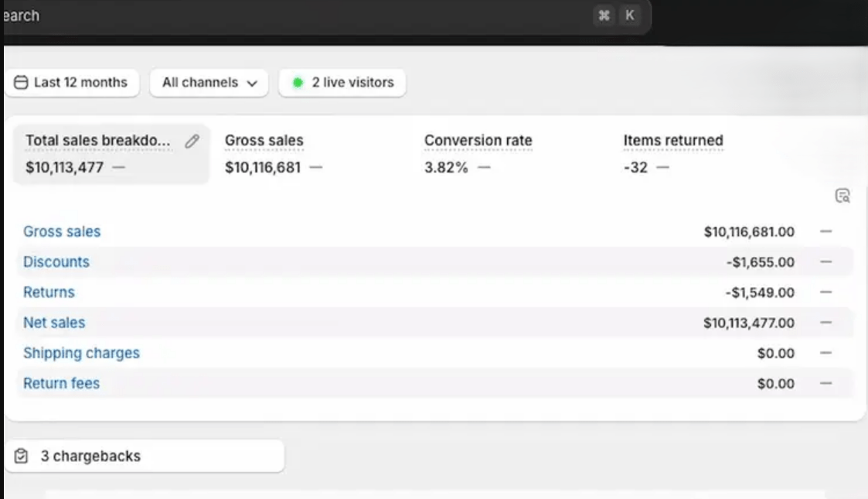
Task: Open the Returns breakdown link
Action: tap(49, 292)
